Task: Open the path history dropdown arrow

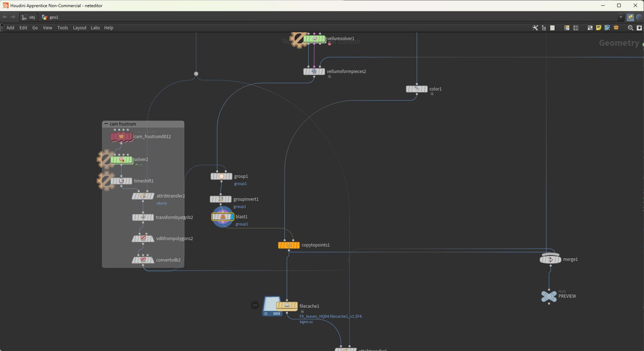Action: [x=621, y=17]
